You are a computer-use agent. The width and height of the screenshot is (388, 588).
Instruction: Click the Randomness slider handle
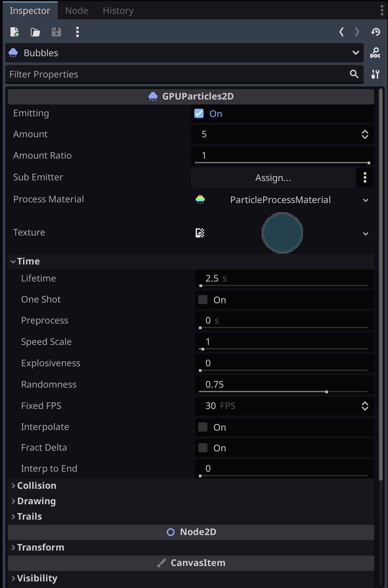click(327, 392)
